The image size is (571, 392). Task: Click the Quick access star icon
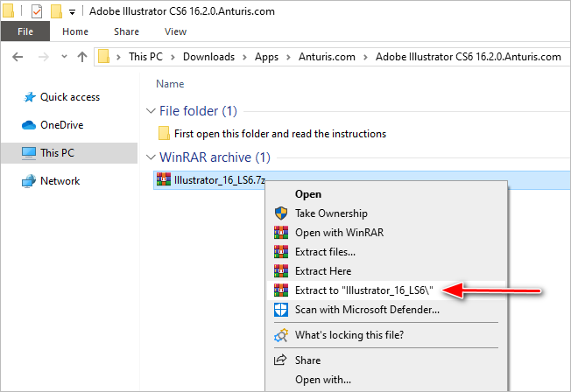coord(27,97)
